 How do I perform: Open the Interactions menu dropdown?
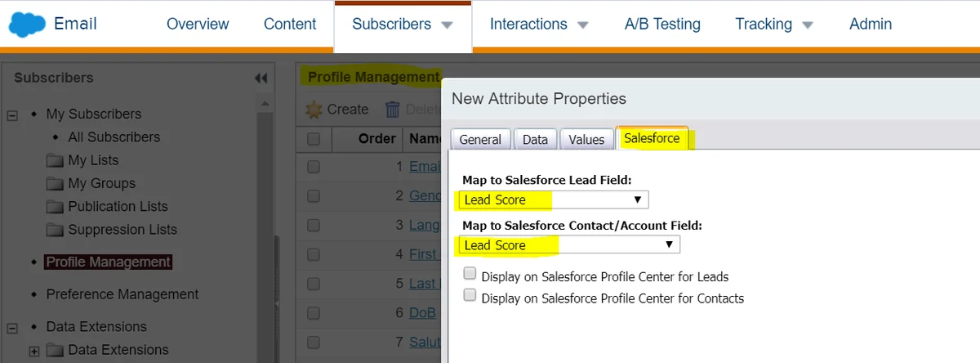582,25
